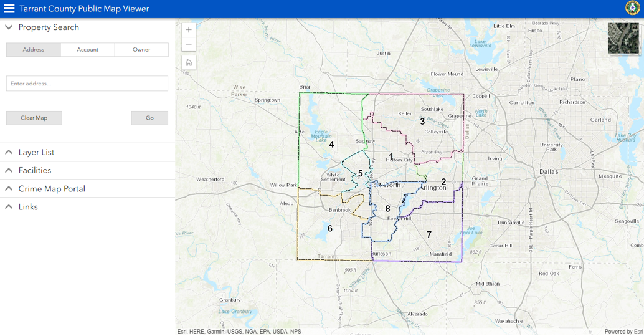Click the Southlake label on the map
Screen dimensions: 644x336
click(432, 109)
